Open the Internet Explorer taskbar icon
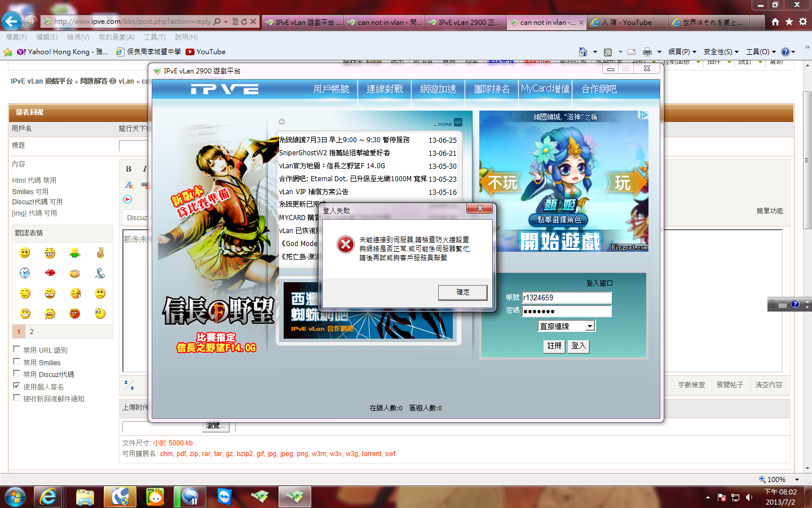 [48, 497]
